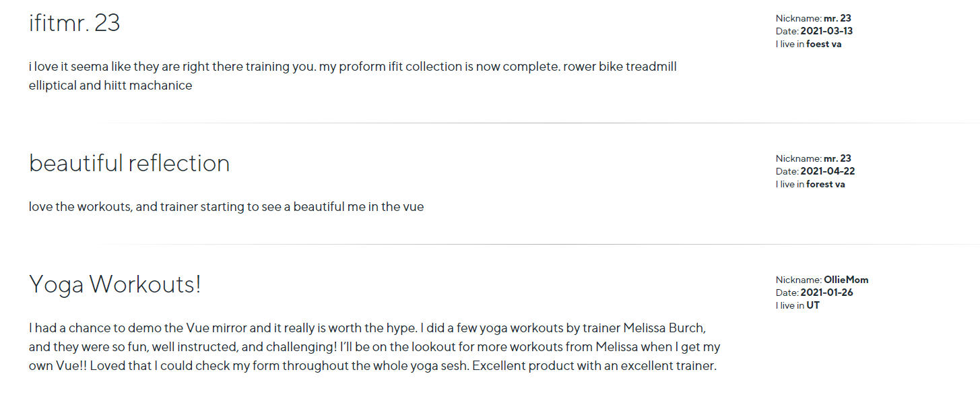980x401 pixels.
Task: Click the date 2021-03-13
Action: (x=826, y=31)
